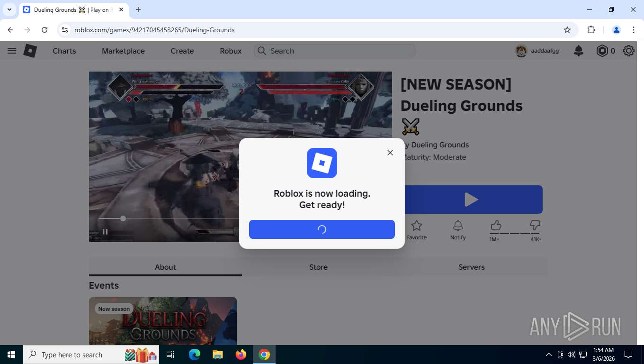Screen dimensions: 644x364
Task: Open the Windows Start menu
Action: tap(11, 355)
